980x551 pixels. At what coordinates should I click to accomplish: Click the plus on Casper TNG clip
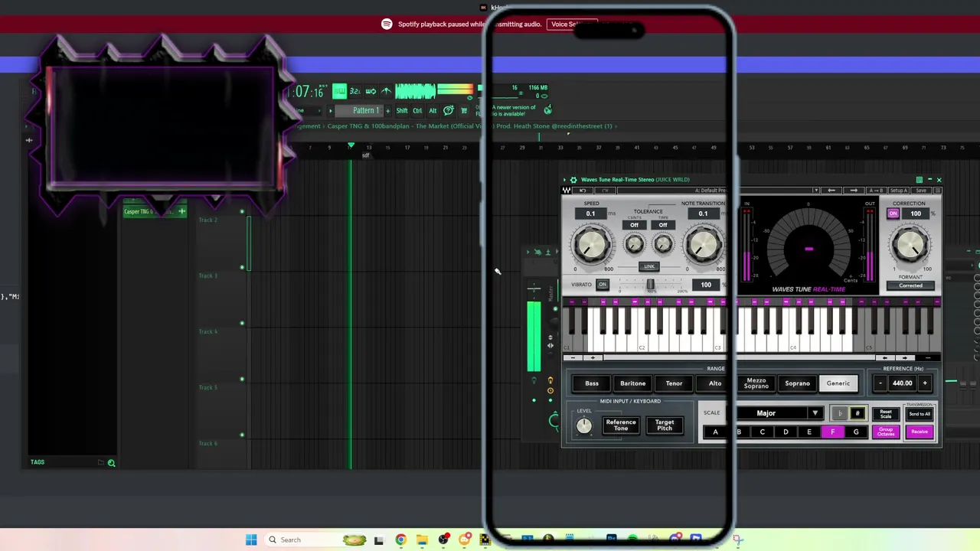tap(181, 211)
